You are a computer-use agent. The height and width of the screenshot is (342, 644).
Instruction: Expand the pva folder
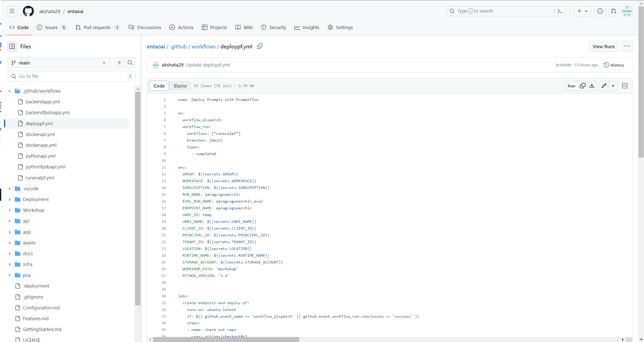(10, 275)
